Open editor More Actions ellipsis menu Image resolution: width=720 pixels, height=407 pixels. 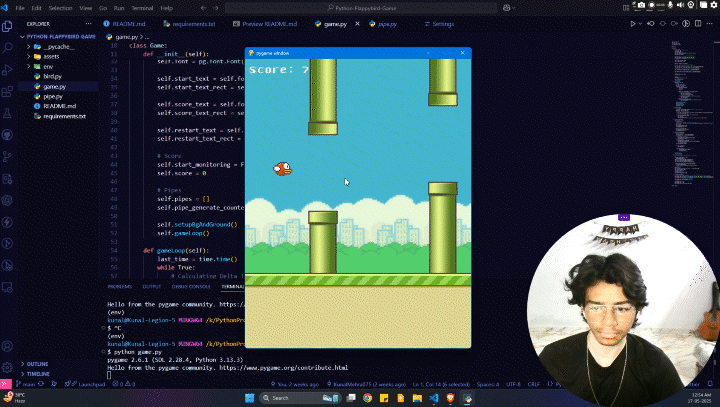pos(710,24)
